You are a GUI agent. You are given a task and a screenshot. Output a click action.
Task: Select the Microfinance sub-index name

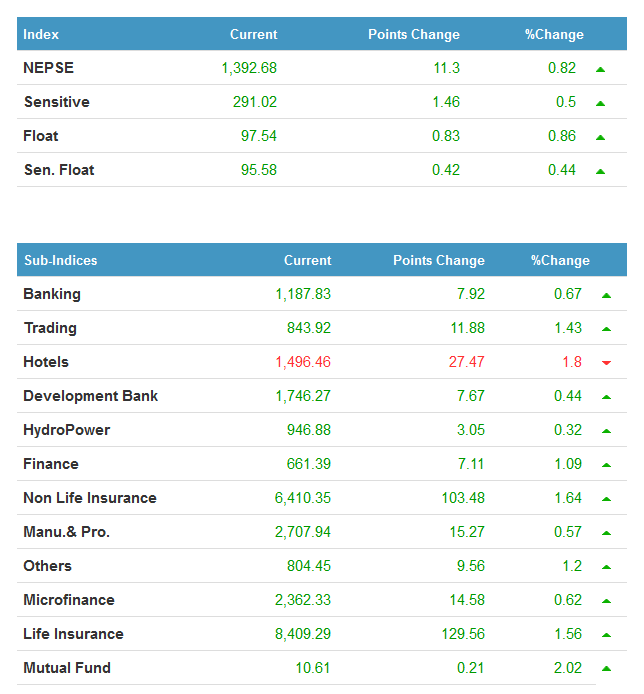69,600
